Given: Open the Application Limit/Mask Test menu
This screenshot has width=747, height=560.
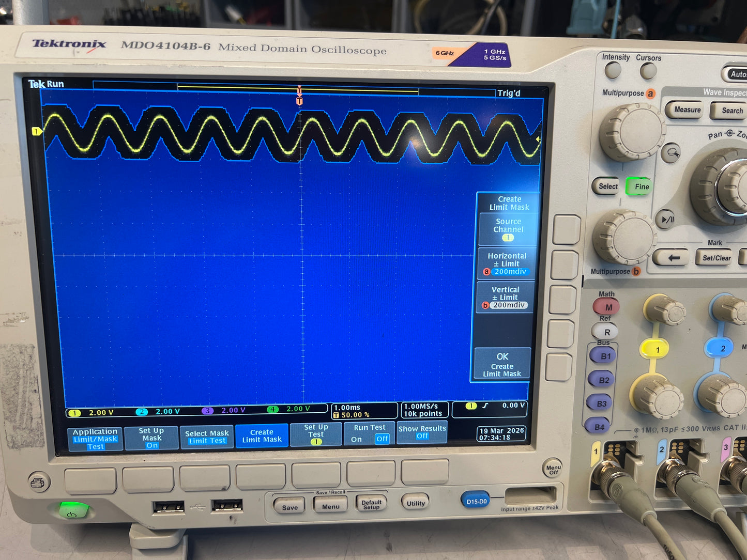Looking at the screenshot, I should click(95, 439).
